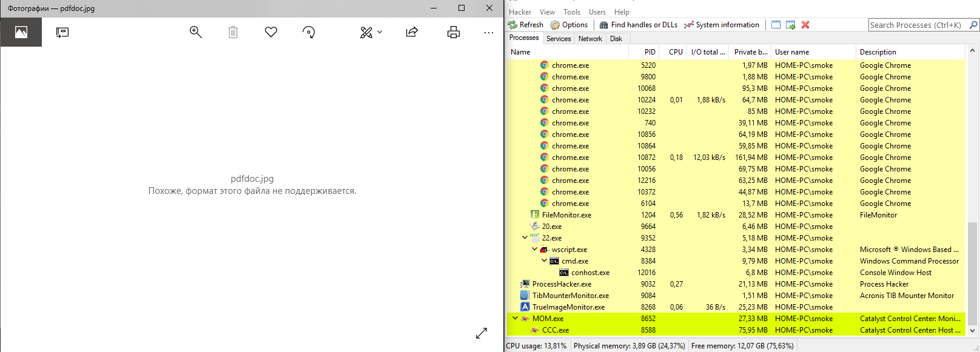Select TibMounterMonitor.exe process
Viewport: 980px width, 352px height.
(x=736, y=296)
